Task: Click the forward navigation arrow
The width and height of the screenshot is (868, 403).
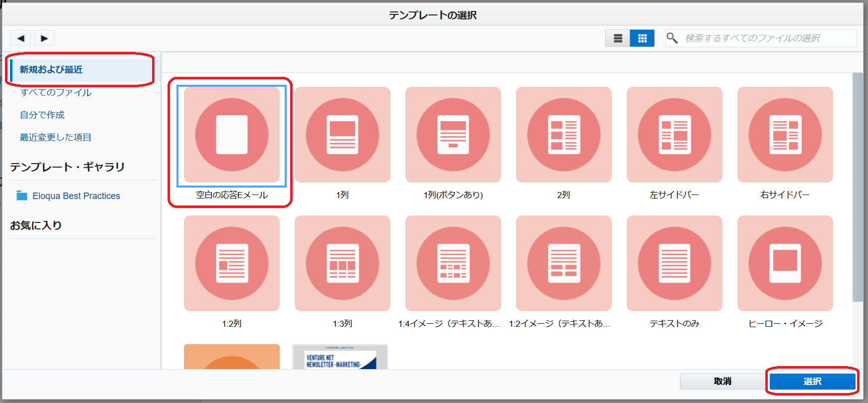Action: (x=44, y=38)
